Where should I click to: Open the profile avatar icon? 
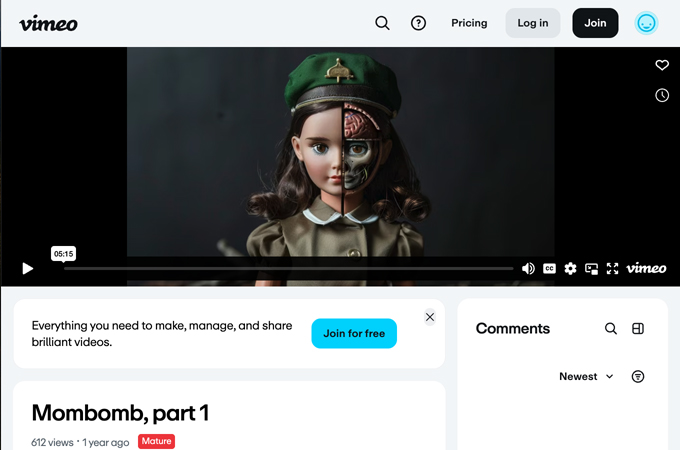(646, 23)
